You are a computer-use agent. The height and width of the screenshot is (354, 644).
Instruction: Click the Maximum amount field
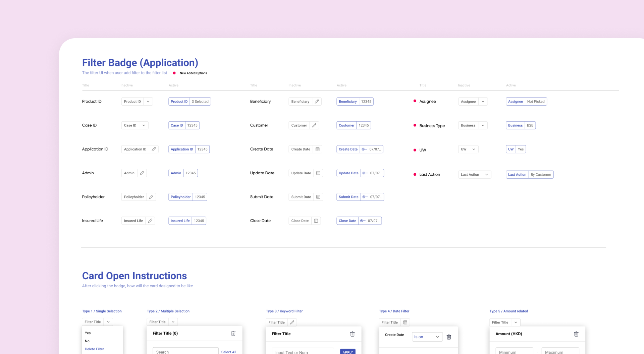point(560,351)
